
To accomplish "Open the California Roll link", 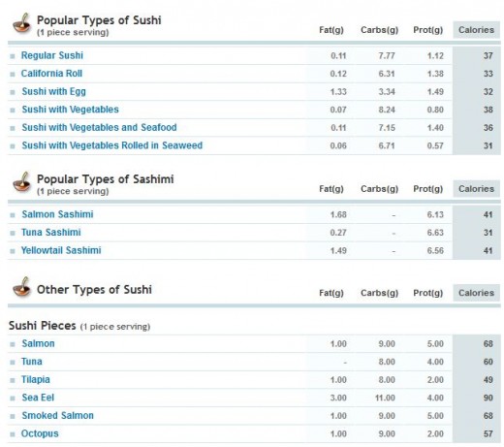I will 51,74.
